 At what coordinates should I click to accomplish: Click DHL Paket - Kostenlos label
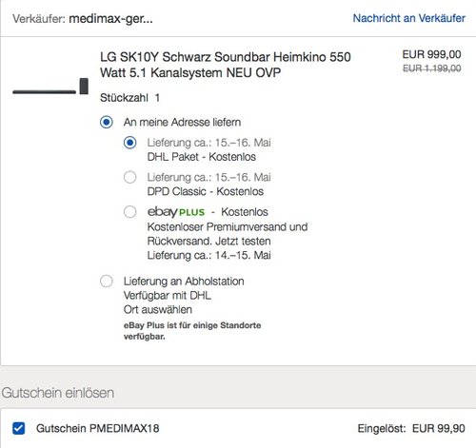pos(202,157)
